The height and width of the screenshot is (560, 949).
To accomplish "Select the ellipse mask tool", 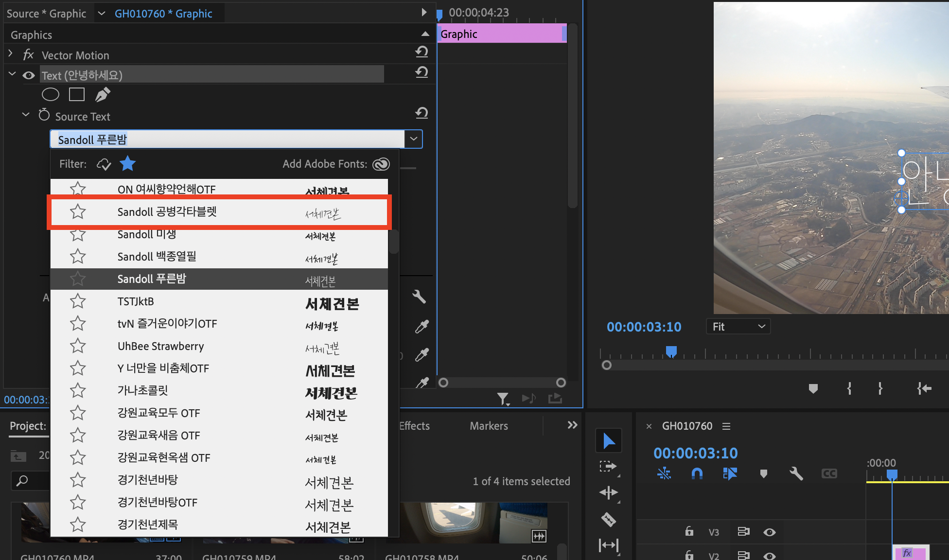I will pyautogui.click(x=51, y=94).
